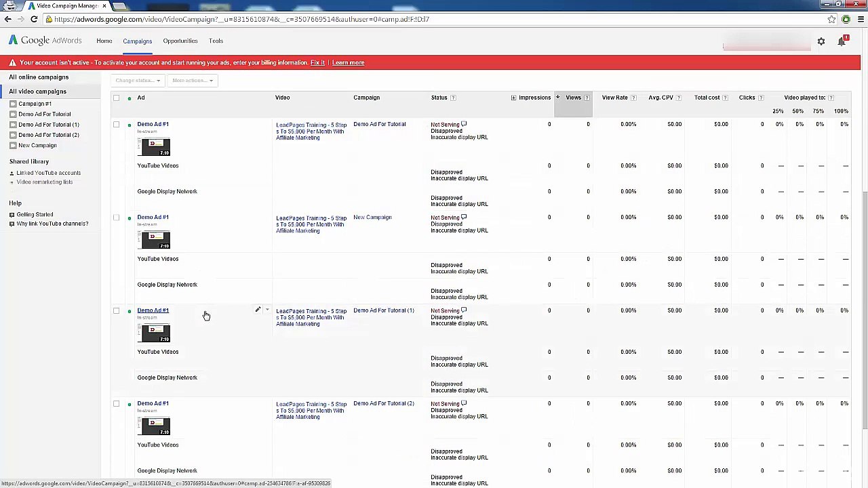Go back with the browser back arrow

tap(8, 19)
